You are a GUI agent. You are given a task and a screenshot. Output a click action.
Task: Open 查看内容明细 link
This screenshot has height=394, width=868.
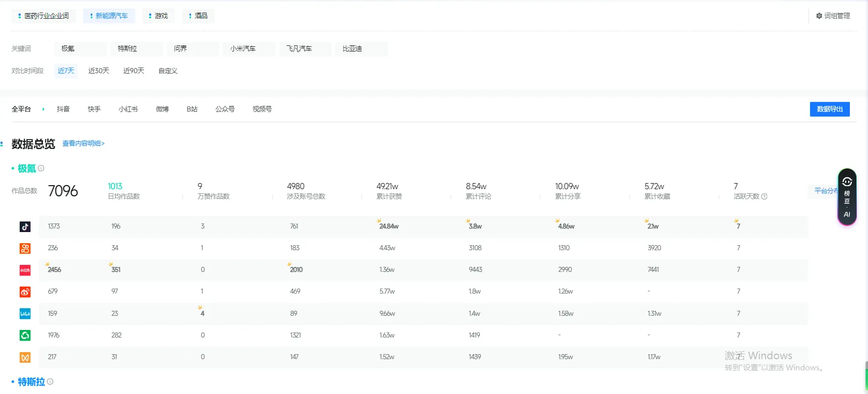[x=83, y=144]
